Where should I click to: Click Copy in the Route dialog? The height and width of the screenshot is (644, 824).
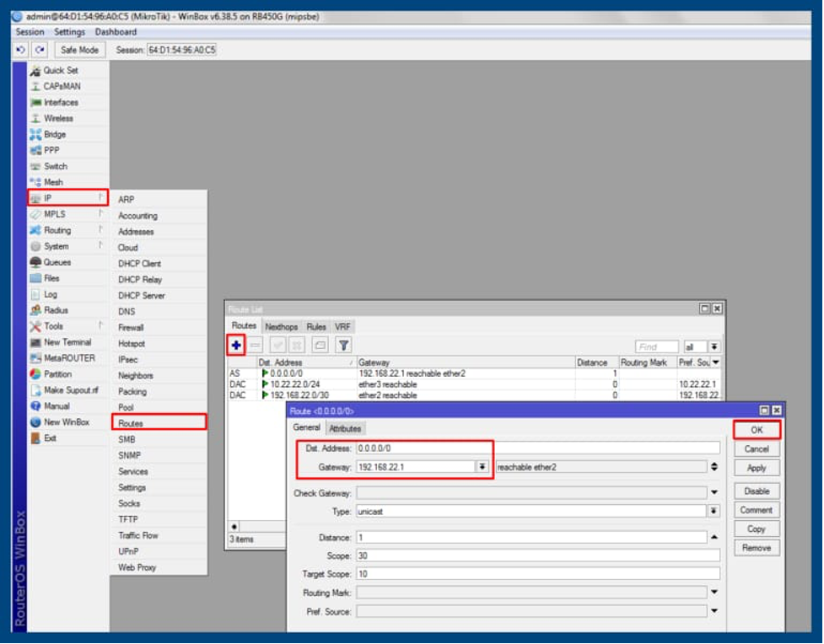757,529
